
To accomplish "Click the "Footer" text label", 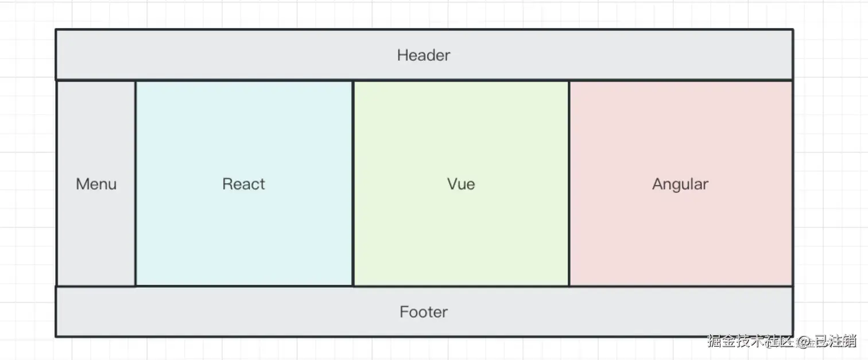I will click(x=424, y=312).
